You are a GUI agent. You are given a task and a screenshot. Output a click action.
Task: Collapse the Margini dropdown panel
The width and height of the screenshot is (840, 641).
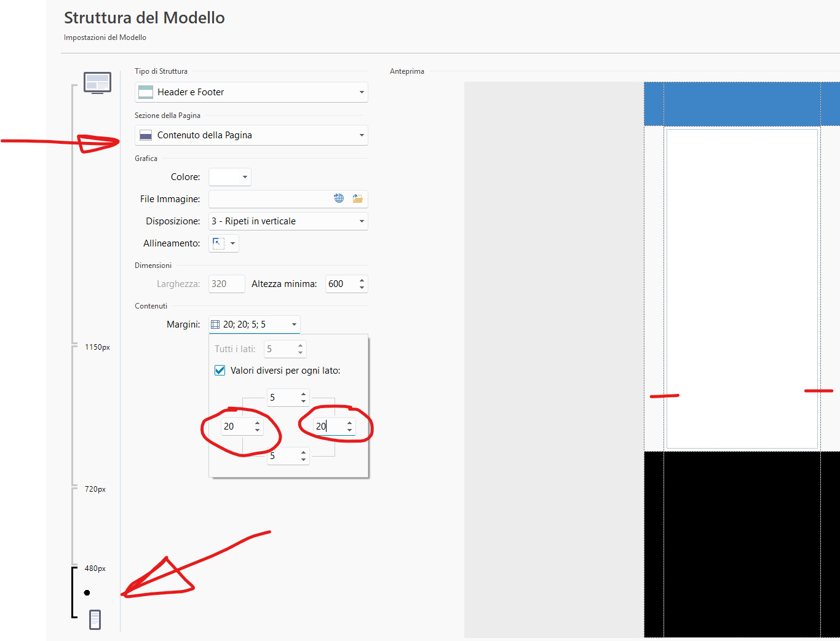[x=294, y=324]
